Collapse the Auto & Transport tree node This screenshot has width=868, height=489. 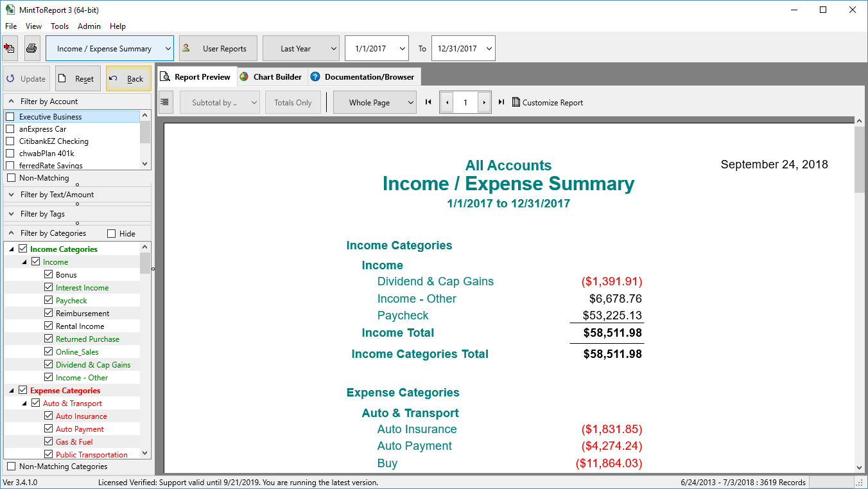pyautogui.click(x=24, y=403)
